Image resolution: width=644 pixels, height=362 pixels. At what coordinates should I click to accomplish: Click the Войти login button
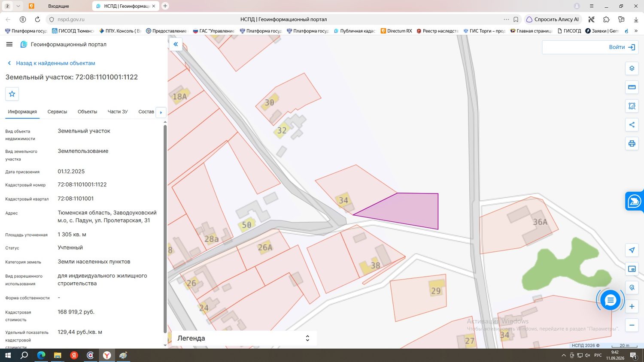click(x=590, y=47)
